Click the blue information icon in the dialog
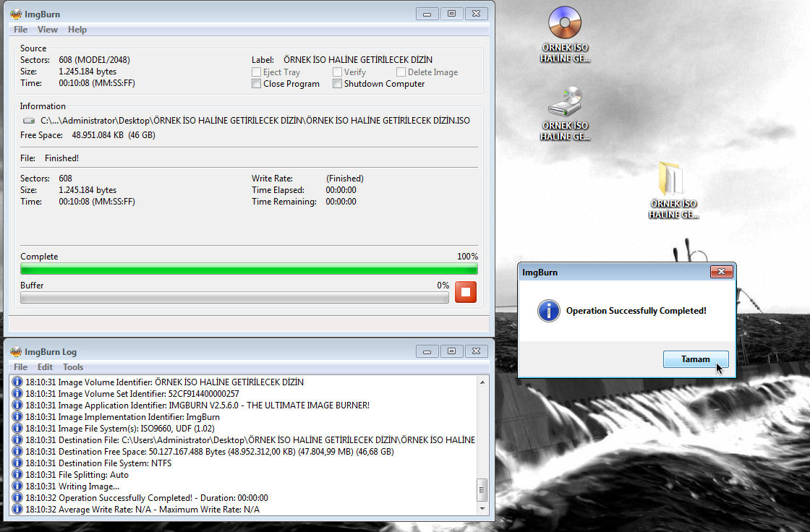 coord(549,311)
